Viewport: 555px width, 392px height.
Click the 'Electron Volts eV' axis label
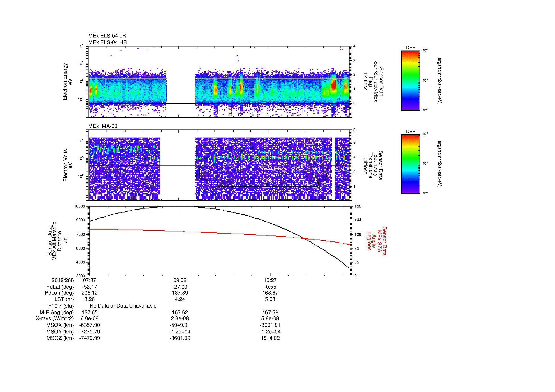click(67, 165)
